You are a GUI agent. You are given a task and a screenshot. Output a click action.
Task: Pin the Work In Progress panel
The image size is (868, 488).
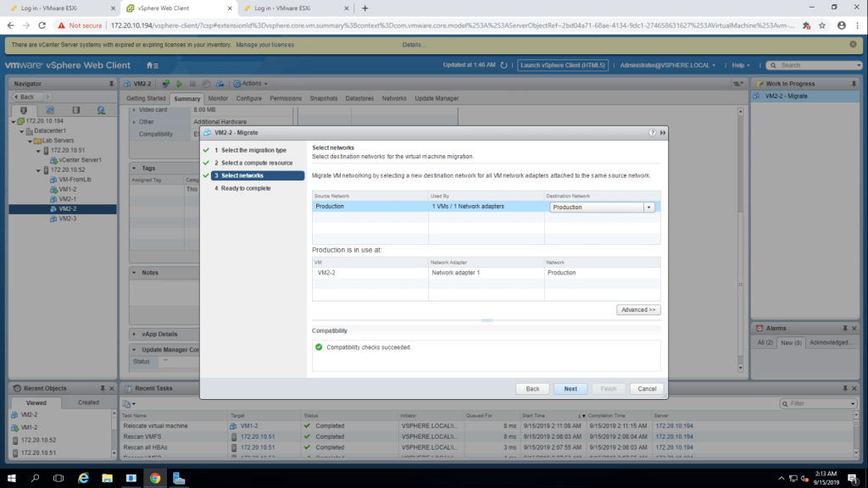[x=854, y=84]
